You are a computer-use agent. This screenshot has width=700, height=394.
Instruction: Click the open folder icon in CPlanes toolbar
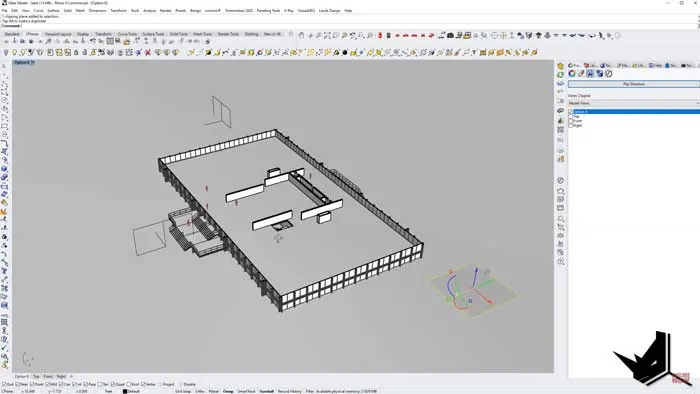[127, 41]
